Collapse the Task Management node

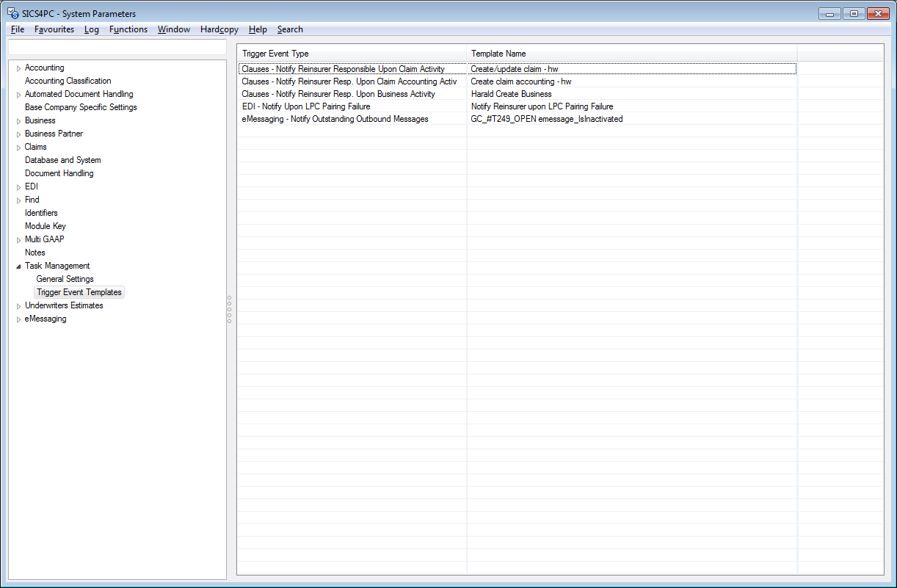18,266
